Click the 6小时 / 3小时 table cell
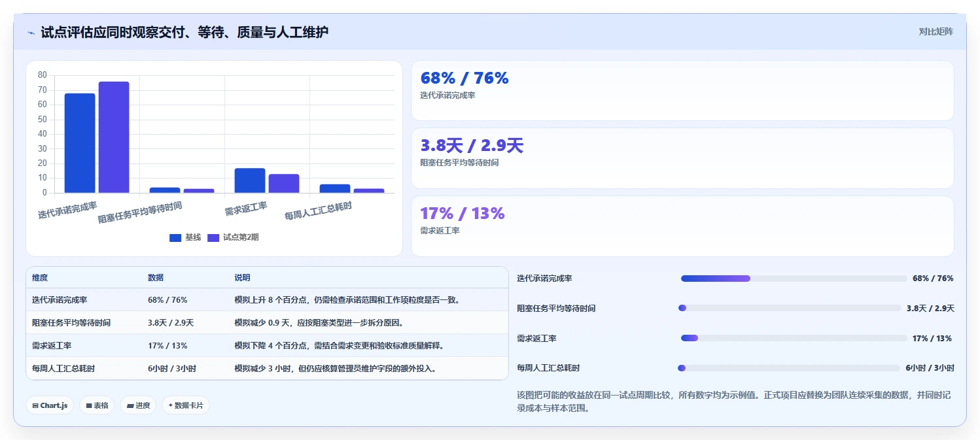980x440 pixels. pyautogui.click(x=172, y=369)
